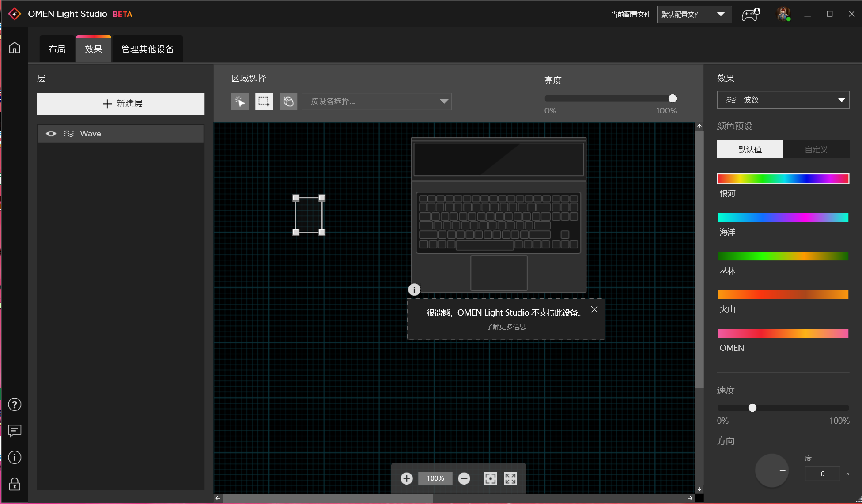Viewport: 862px width, 504px height.
Task: Select the arrow/pointer selection tool
Action: [240, 100]
